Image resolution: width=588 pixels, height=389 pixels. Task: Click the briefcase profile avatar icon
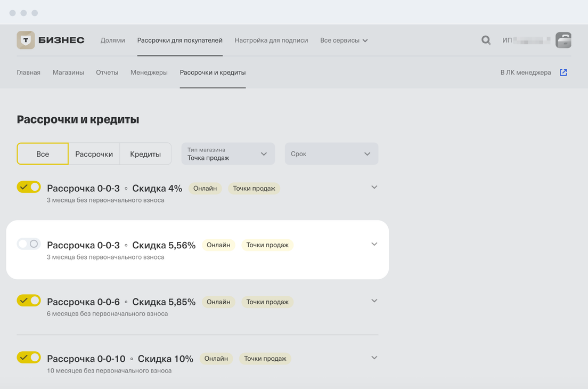coord(563,40)
